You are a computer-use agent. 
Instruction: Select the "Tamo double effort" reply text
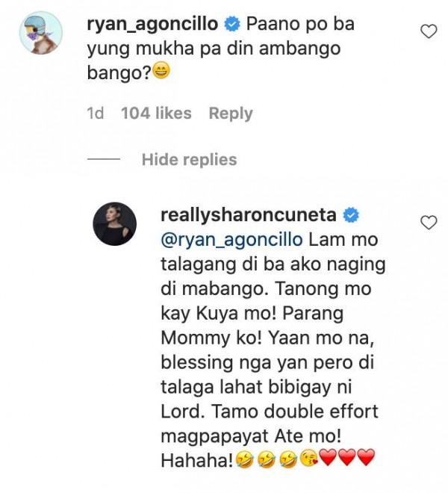[295, 412]
